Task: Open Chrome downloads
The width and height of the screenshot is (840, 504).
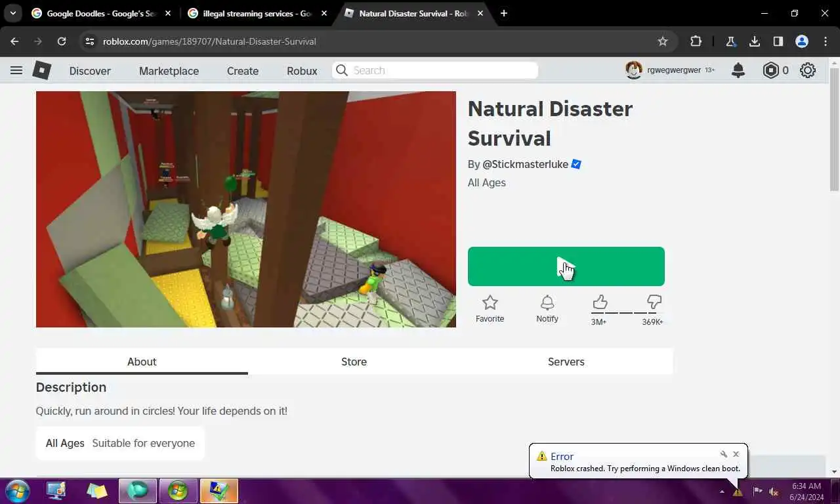Action: click(755, 41)
